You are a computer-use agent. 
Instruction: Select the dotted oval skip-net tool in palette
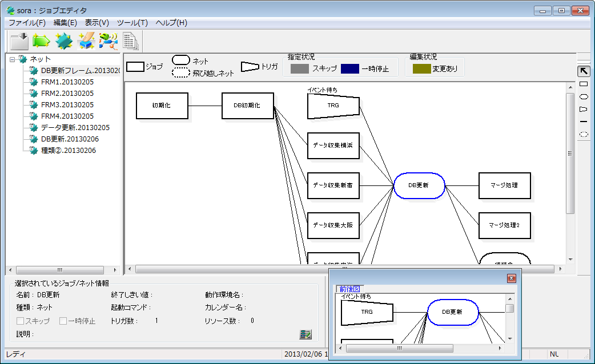click(584, 134)
